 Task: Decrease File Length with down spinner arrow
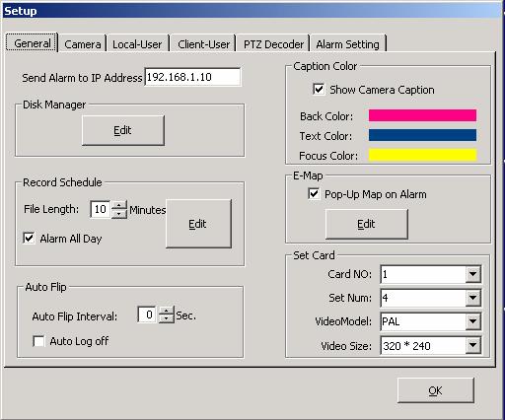[119, 214]
